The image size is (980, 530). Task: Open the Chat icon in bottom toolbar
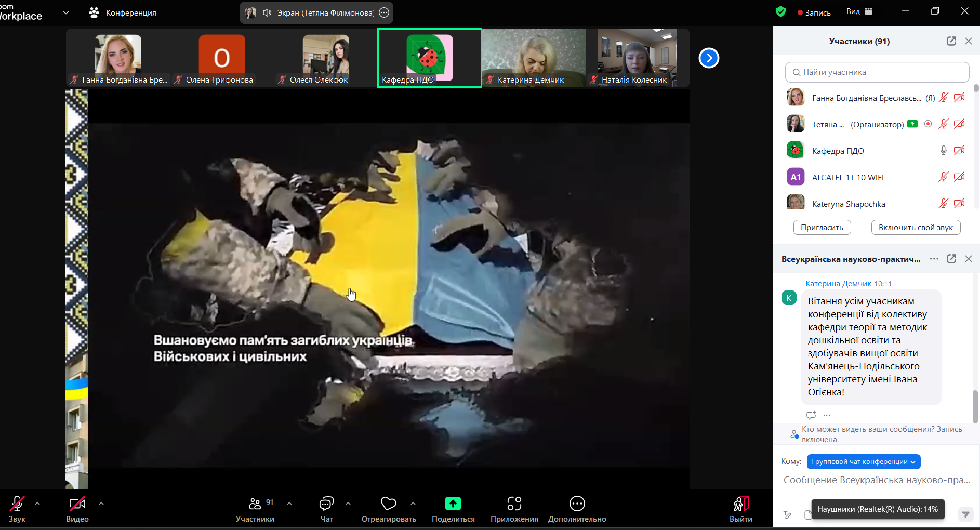[326, 504]
